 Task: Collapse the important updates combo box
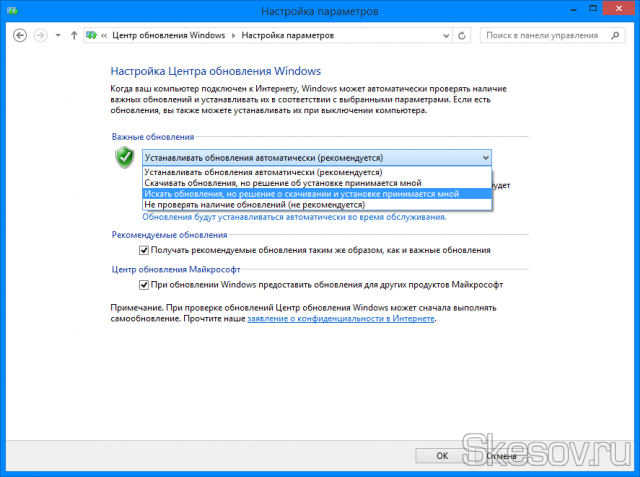485,157
